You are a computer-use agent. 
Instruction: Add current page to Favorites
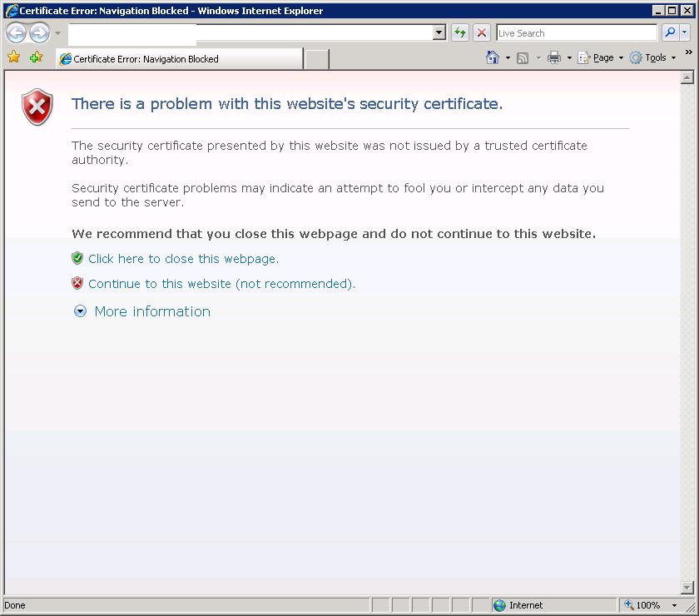click(35, 57)
